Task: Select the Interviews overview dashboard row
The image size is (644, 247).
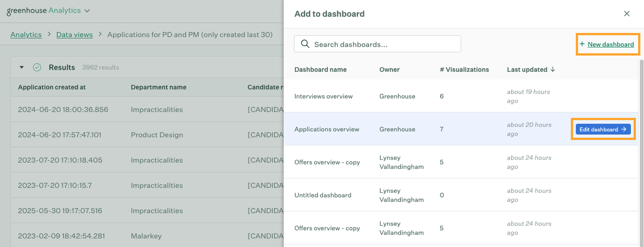Action: click(x=462, y=96)
